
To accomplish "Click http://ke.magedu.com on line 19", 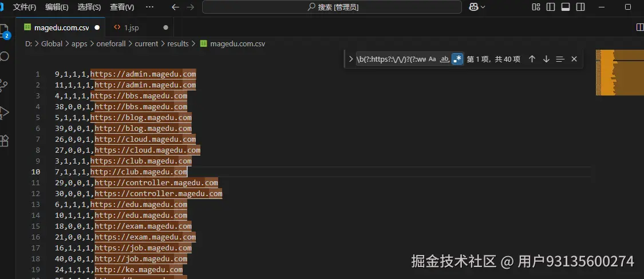I will [139, 269].
